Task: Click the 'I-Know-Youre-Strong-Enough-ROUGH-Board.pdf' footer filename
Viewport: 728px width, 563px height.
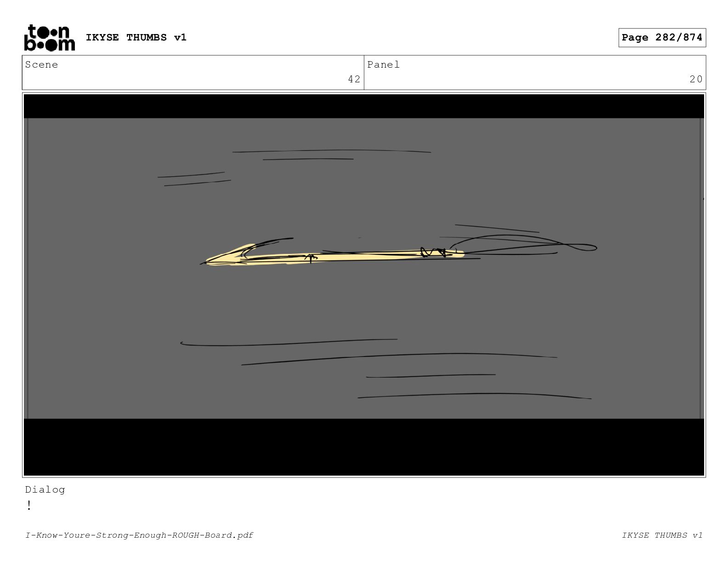Action: [139, 535]
